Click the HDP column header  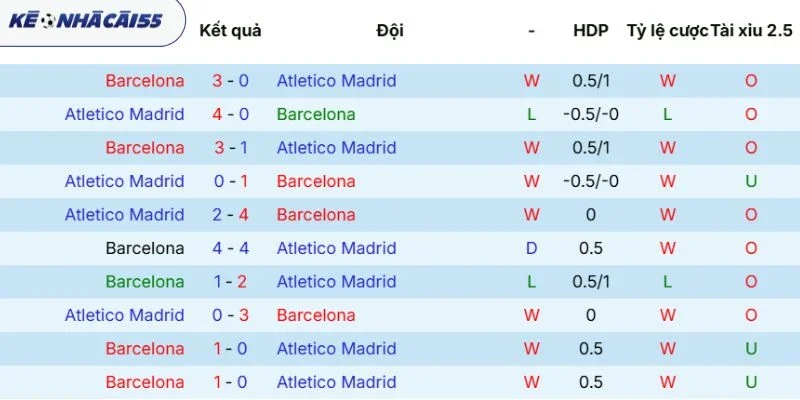point(590,30)
